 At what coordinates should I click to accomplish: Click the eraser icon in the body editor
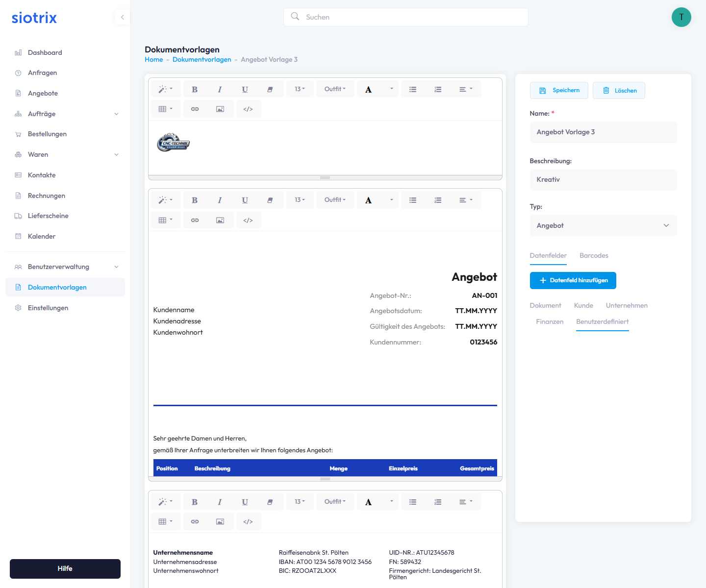[x=270, y=200]
